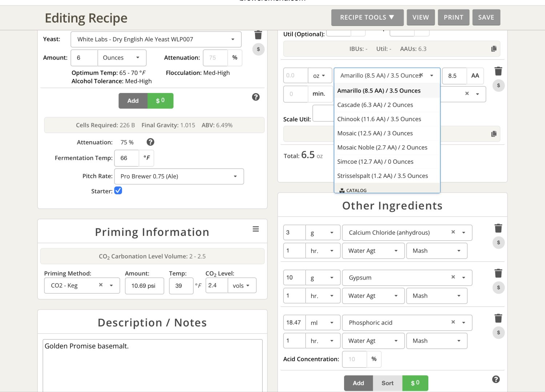Show attenuation help question mark

tap(150, 142)
